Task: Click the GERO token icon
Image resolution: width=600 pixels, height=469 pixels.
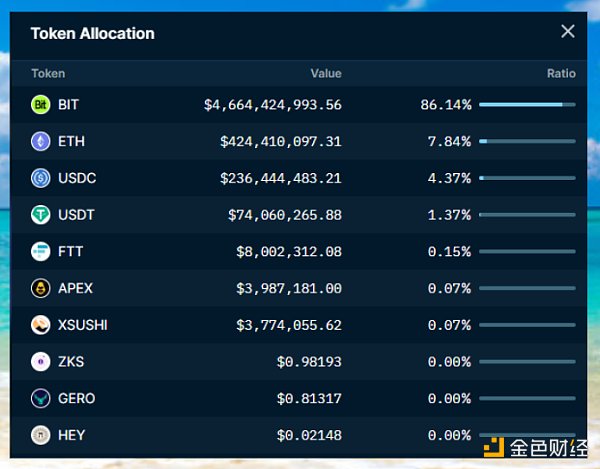Action: [41, 398]
